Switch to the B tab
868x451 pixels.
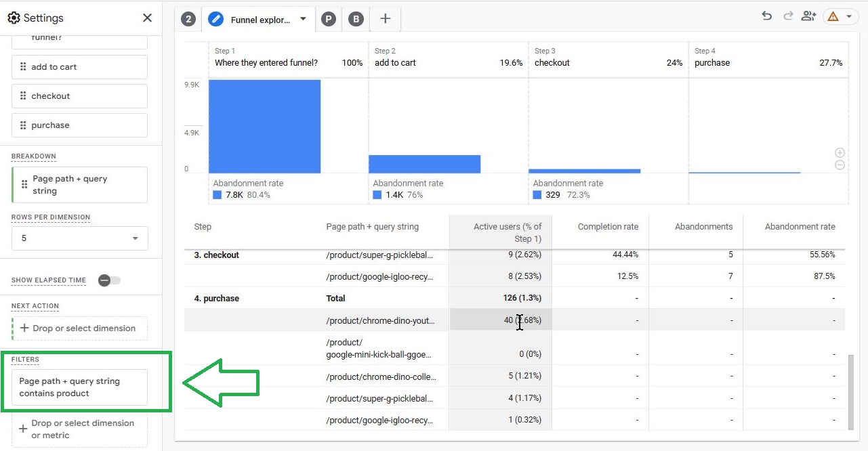click(356, 20)
